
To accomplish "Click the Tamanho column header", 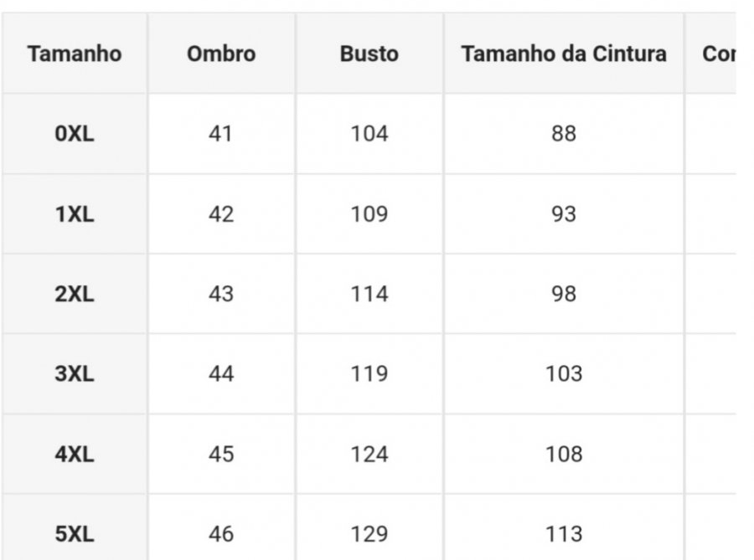I will (x=75, y=54).
